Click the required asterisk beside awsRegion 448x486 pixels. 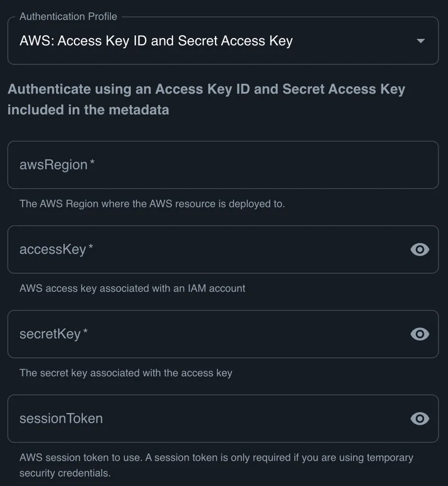coord(92,163)
